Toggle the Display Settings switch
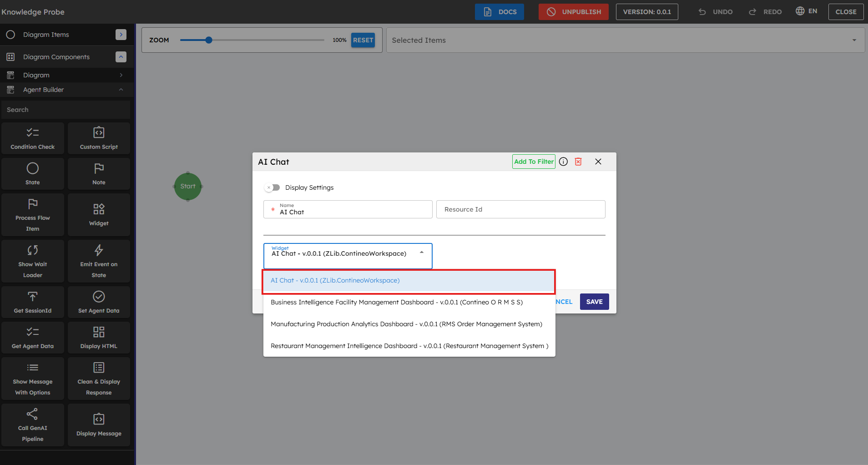Image resolution: width=868 pixels, height=465 pixels. 273,187
